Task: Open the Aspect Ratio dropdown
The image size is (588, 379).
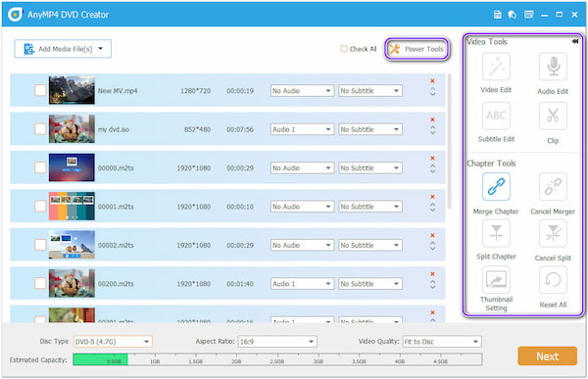Action: point(277,342)
